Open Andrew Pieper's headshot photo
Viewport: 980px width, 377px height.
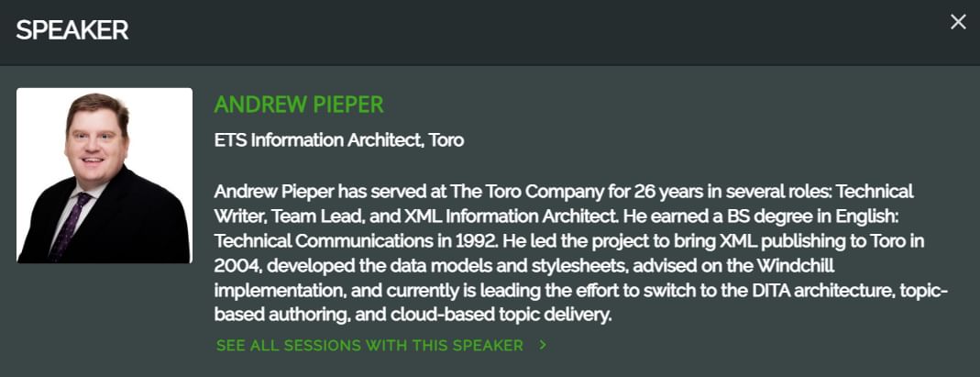tap(105, 176)
